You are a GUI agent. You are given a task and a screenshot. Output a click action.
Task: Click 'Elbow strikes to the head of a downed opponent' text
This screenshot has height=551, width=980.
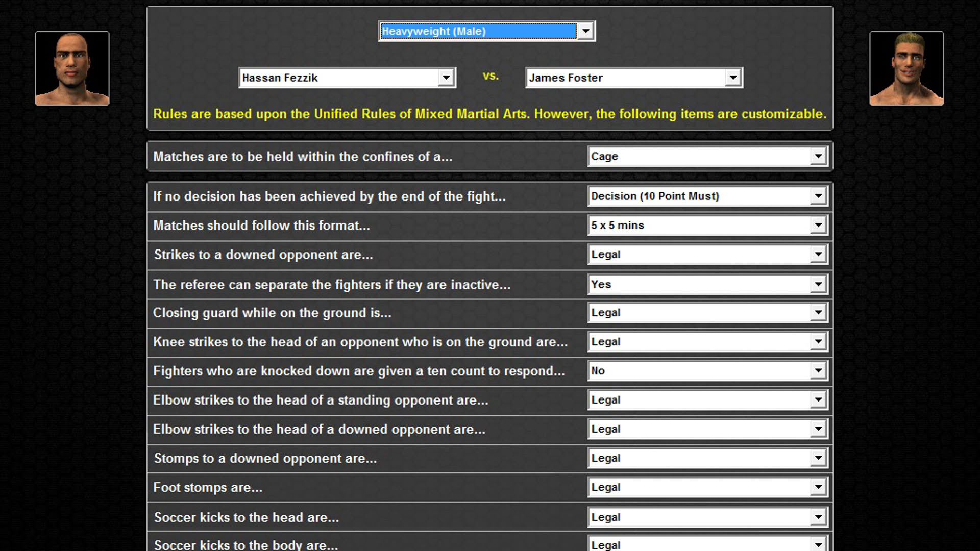(319, 429)
